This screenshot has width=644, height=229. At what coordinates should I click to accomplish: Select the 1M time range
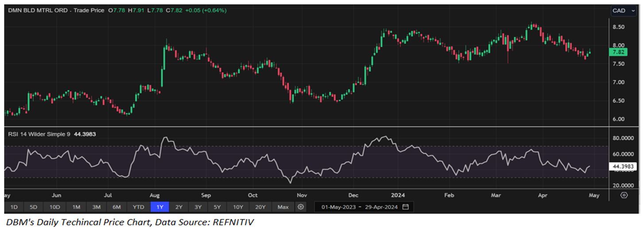[76, 207]
